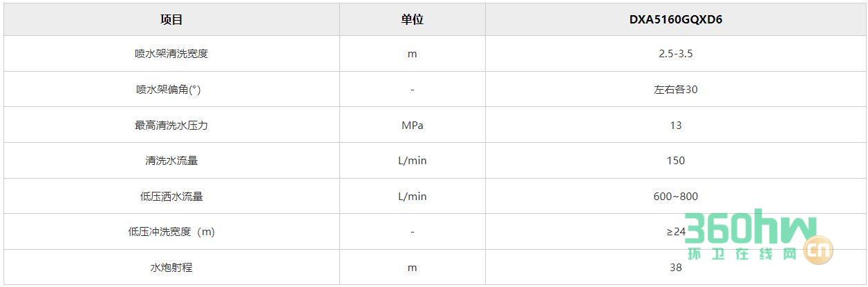This screenshot has height=287, width=868.
Task: Select the 低压冲洗宽度（m）row label
Action: 171,232
